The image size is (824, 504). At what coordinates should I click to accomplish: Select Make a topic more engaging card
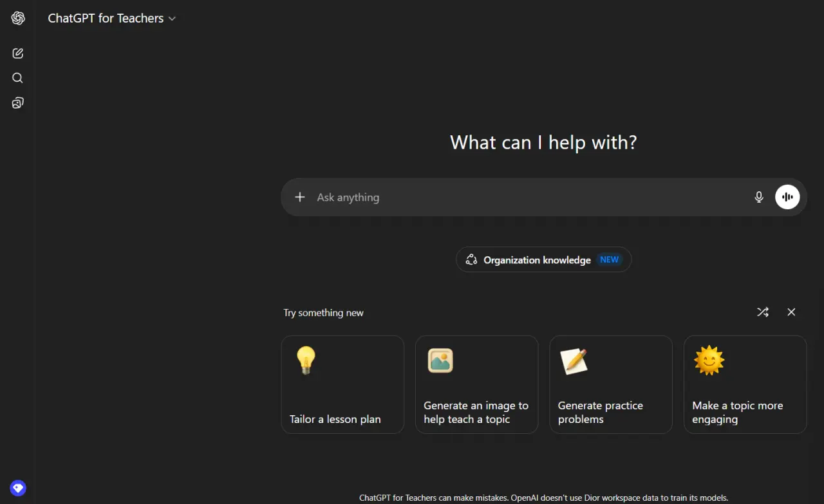[x=745, y=384]
